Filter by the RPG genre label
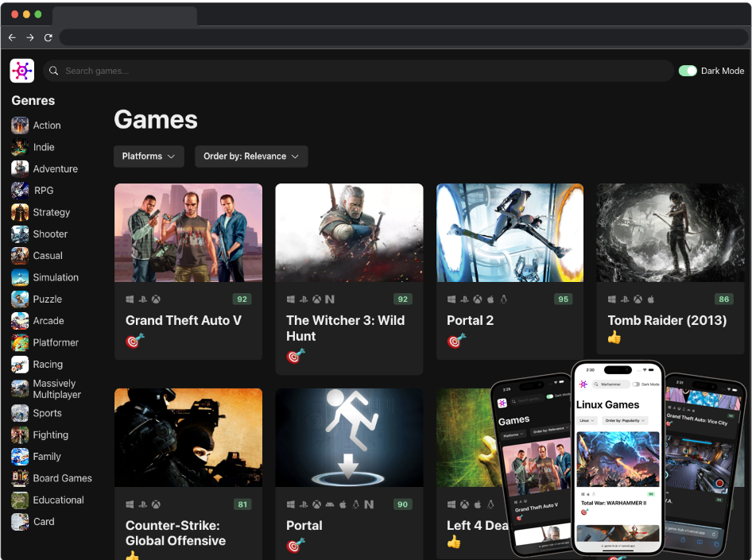The height and width of the screenshot is (560, 752). click(x=44, y=191)
